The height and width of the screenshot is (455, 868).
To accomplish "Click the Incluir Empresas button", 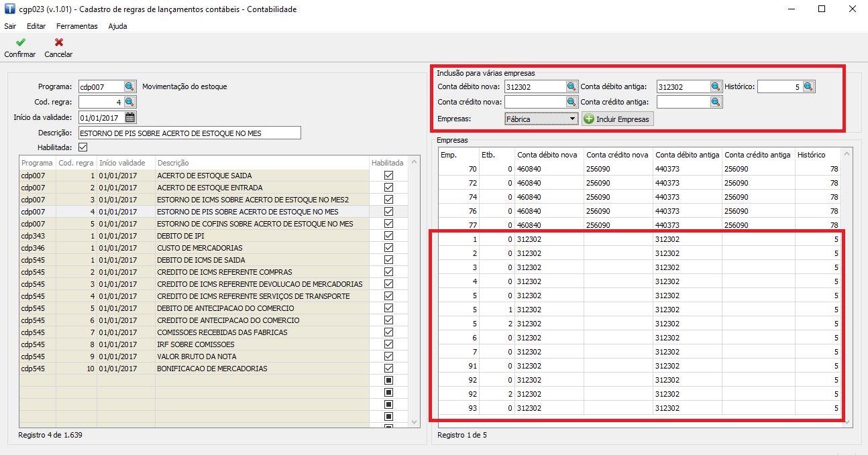I will coord(617,119).
